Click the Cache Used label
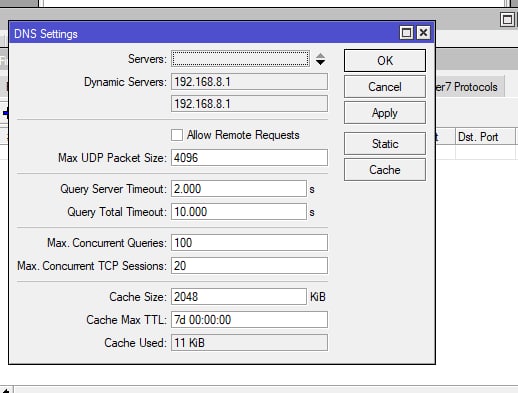Viewport: 518px width, 393px height. click(135, 343)
